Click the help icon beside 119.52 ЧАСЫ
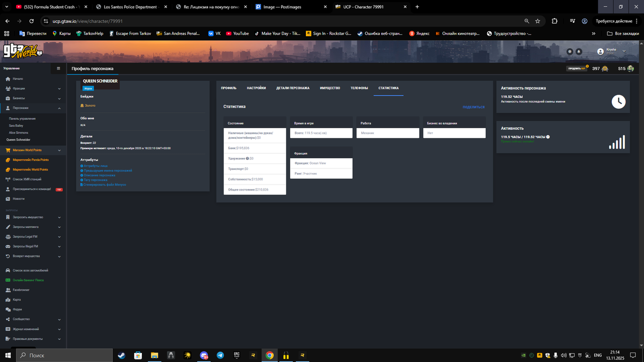Screen dimensions: 644x362 [548, 137]
